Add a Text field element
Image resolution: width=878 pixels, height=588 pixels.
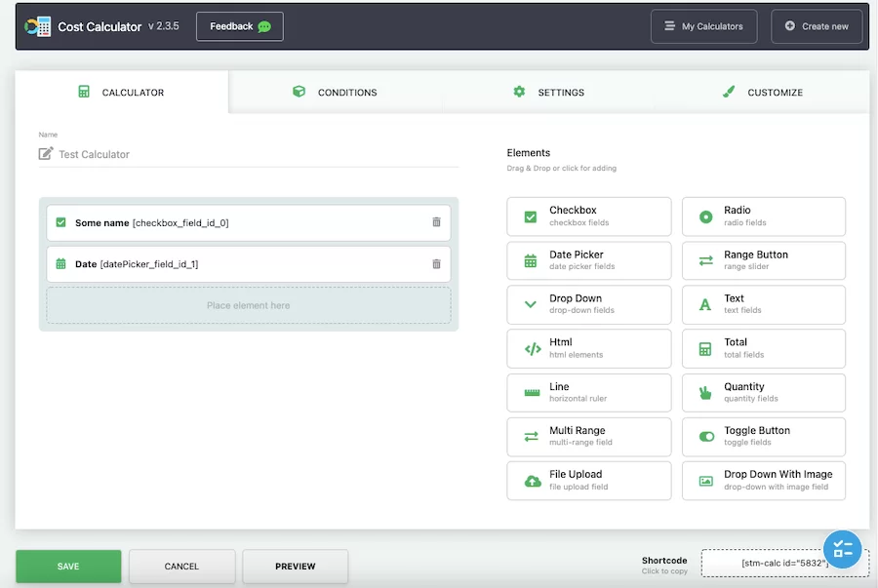click(763, 304)
